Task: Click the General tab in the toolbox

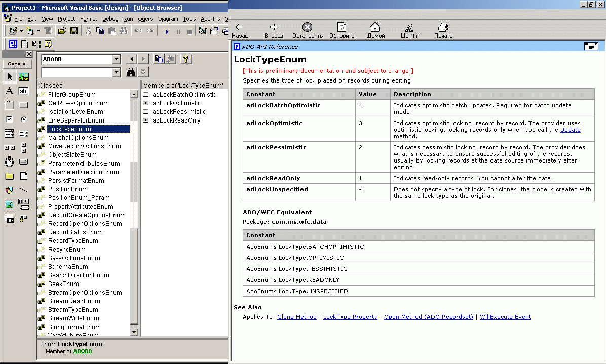Action: tap(17, 64)
